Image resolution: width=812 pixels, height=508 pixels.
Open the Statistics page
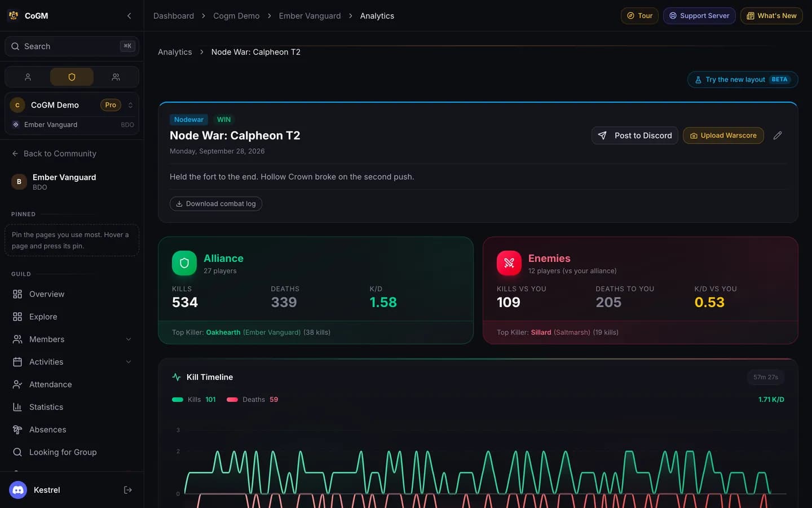pyautogui.click(x=72, y=407)
